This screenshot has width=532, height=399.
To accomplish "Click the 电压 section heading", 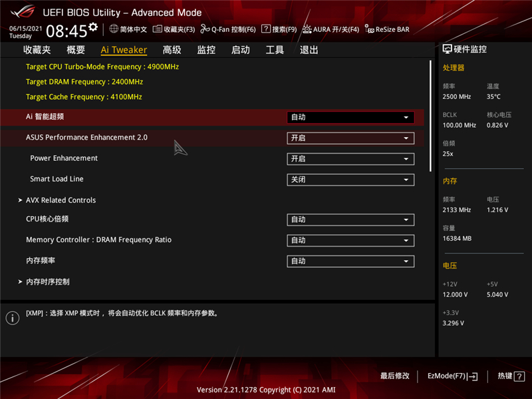I will click(x=450, y=265).
